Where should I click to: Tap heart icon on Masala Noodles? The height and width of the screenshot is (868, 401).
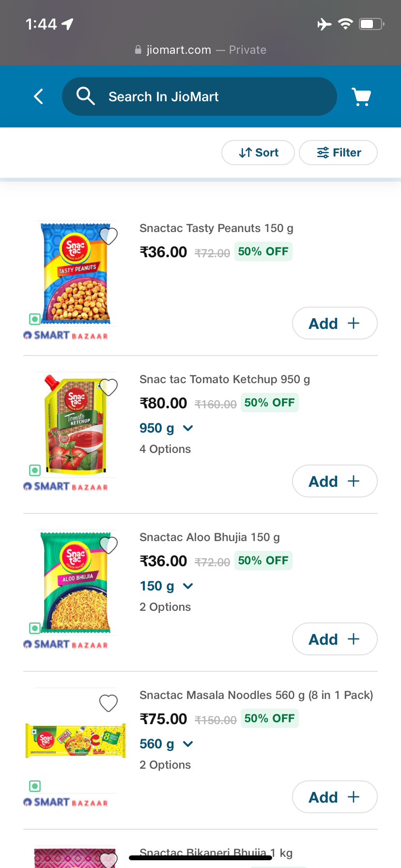[108, 703]
